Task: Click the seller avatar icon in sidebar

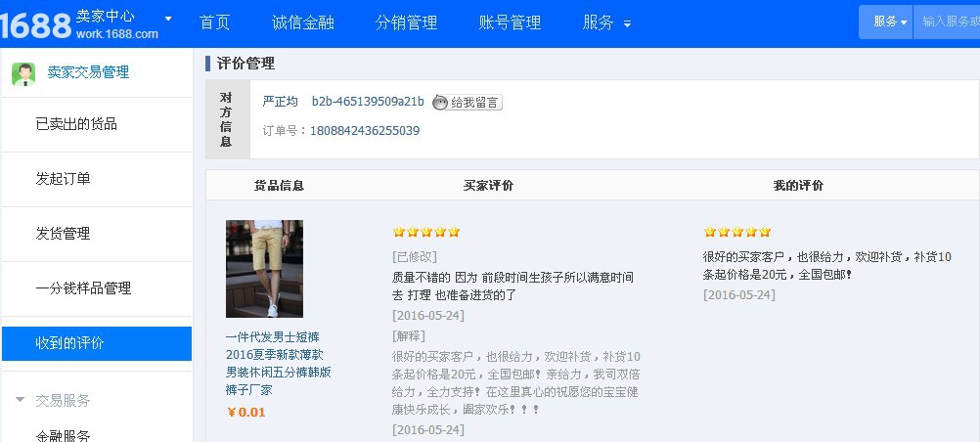Action: [23, 73]
